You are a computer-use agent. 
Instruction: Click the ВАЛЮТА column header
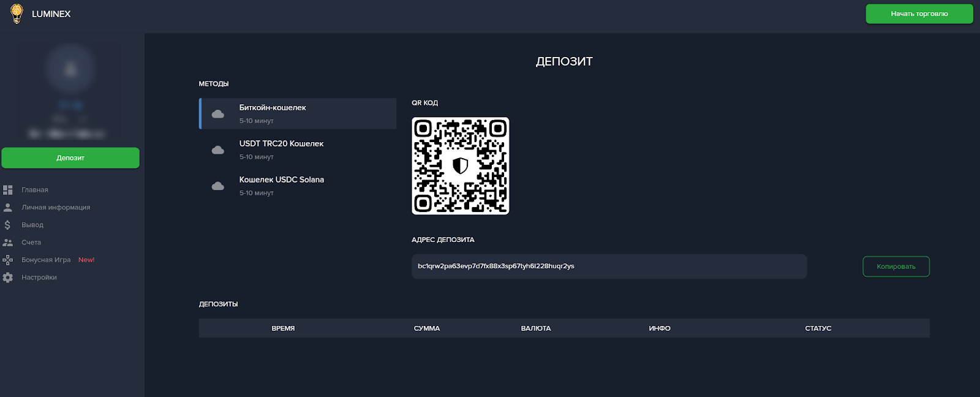coord(536,328)
